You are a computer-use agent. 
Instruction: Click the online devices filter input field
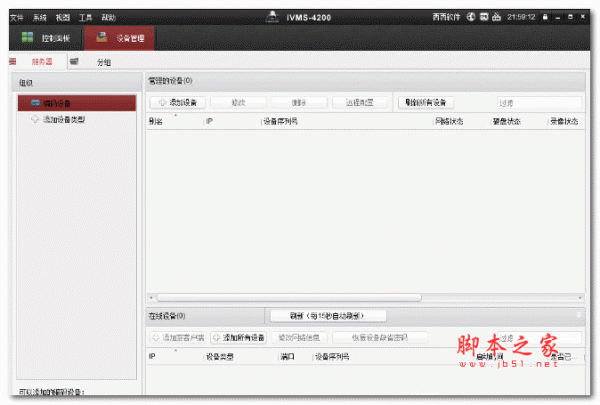[539, 338]
